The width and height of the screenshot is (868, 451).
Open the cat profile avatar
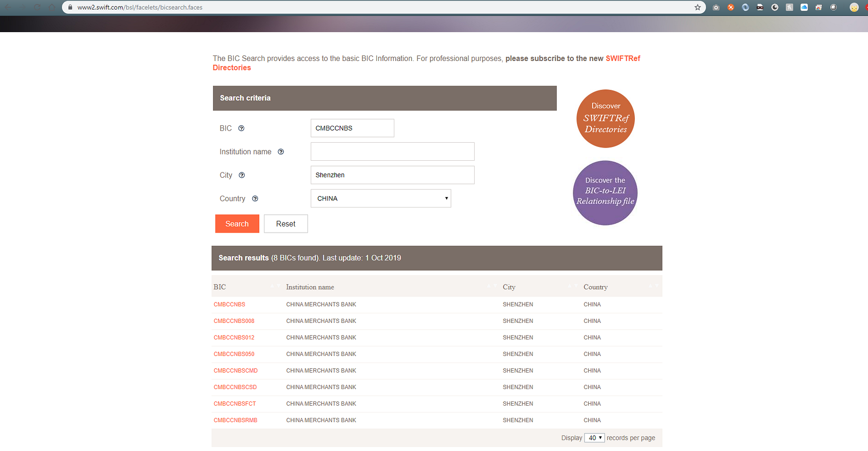(x=854, y=7)
